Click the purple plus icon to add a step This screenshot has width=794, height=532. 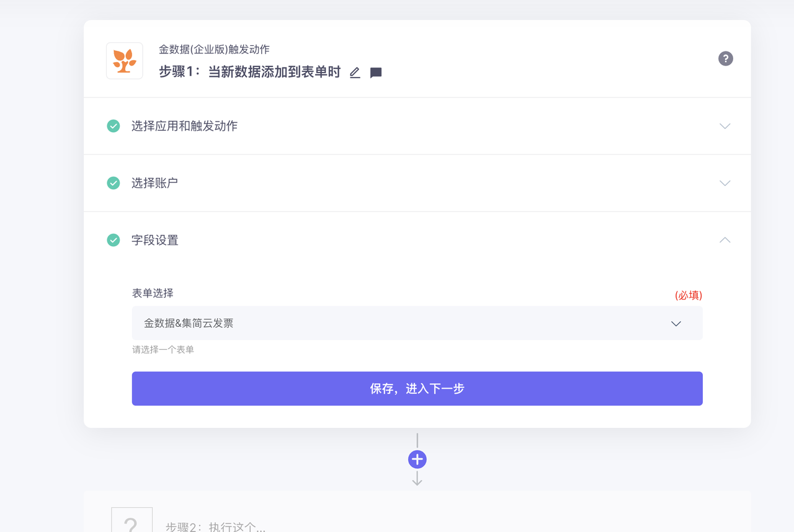[417, 459]
